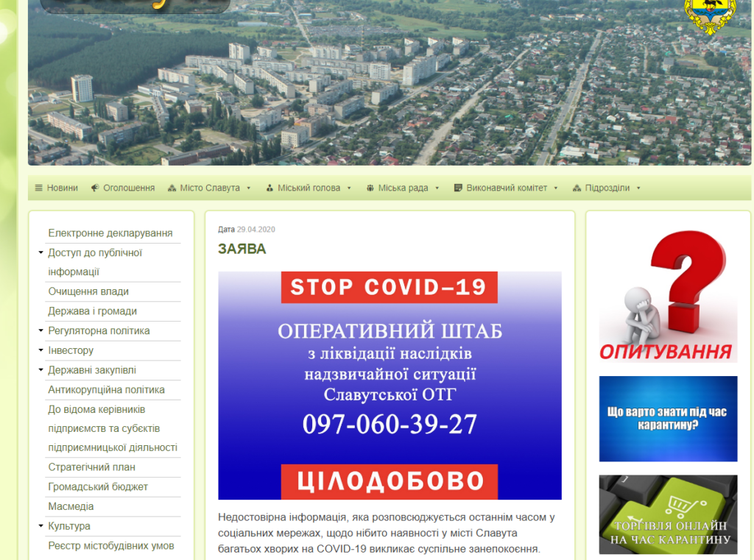Image resolution: width=754 pixels, height=560 pixels.
Task: Click the hierarchy icon beside Місто Славута
Action: tap(172, 188)
